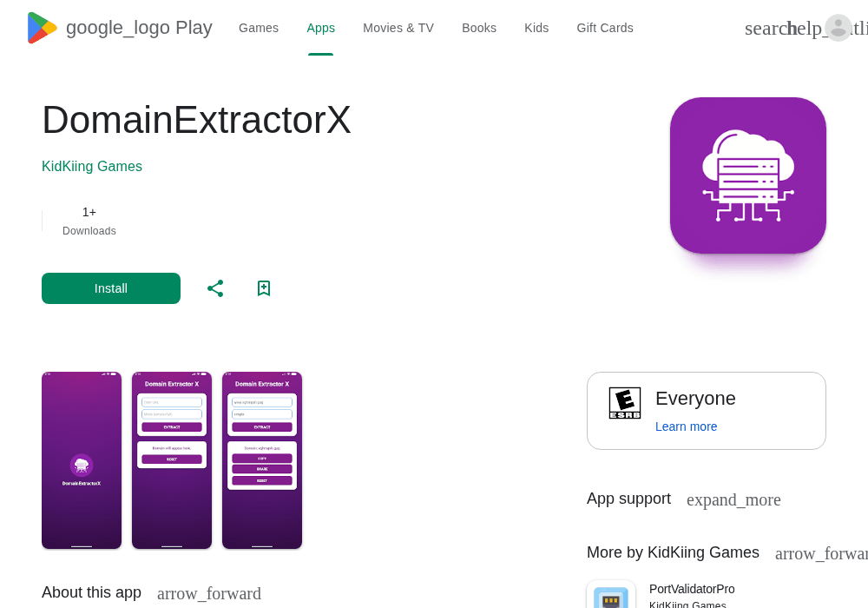
Task: Open More by KidKiing Games arrow
Action: coord(821,553)
